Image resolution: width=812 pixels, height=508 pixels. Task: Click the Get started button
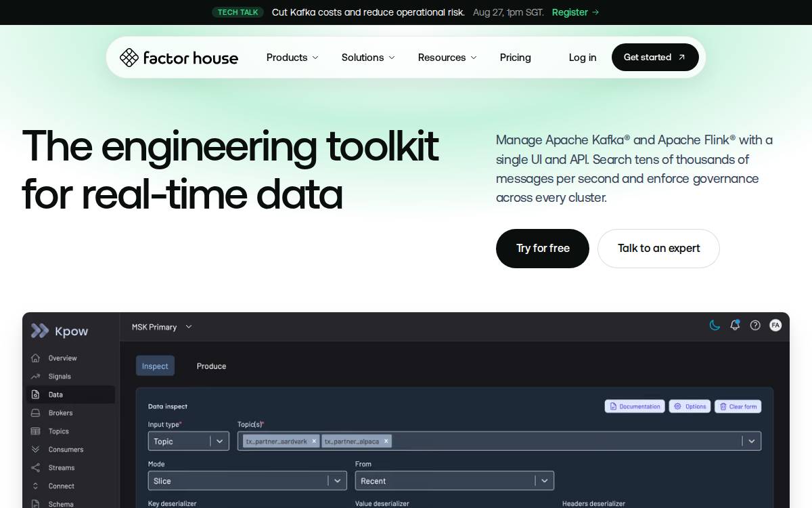tap(655, 58)
